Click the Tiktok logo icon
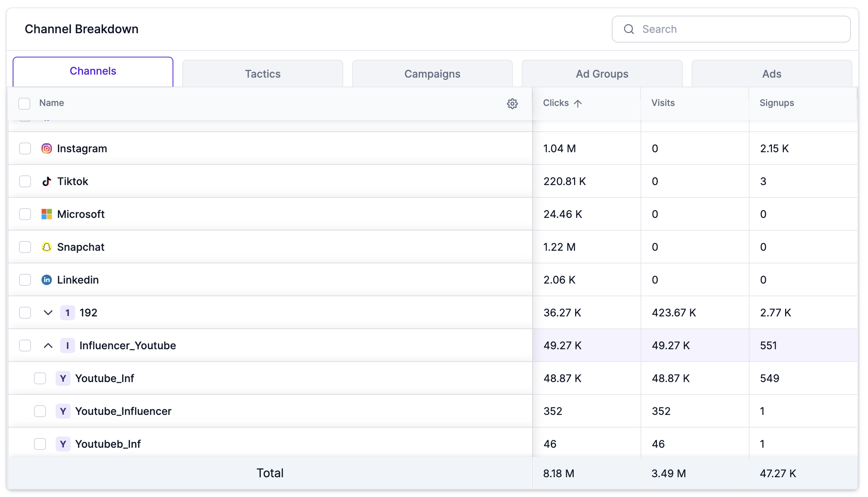 coord(46,181)
